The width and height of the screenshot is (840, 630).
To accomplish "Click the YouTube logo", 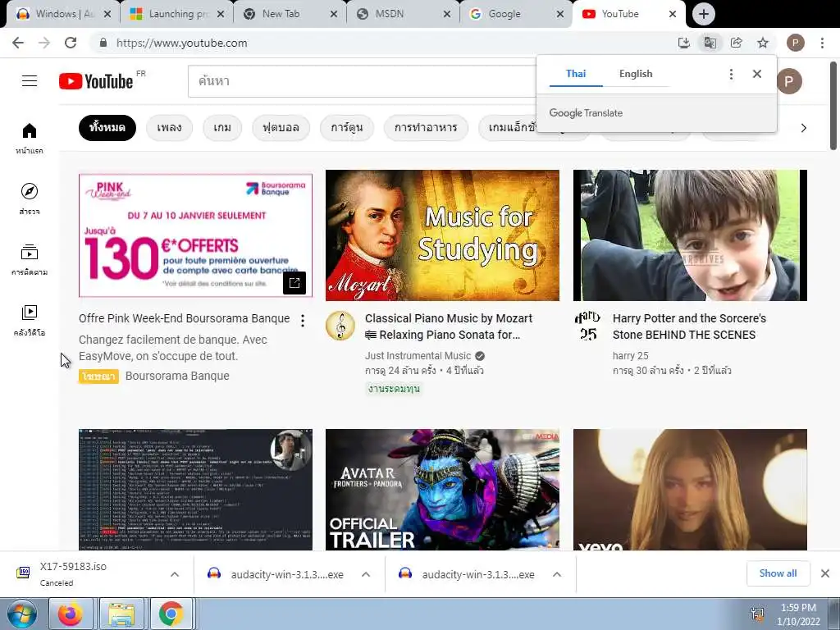I will pyautogui.click(x=96, y=81).
